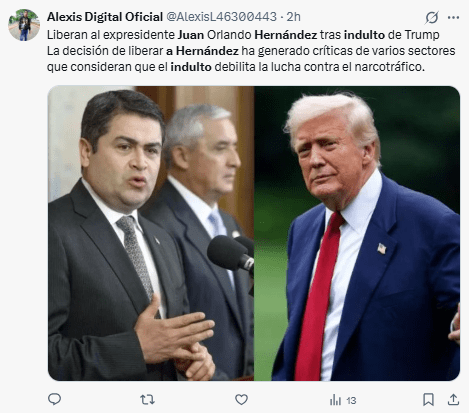Open the Grok explain-this-post icon
The height and width of the screenshot is (413, 469).
coord(432,17)
